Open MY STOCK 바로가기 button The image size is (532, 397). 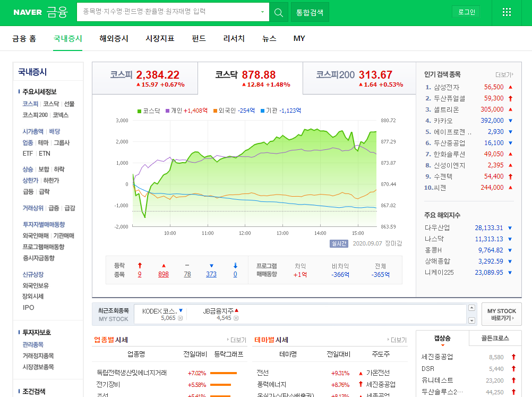(501, 315)
